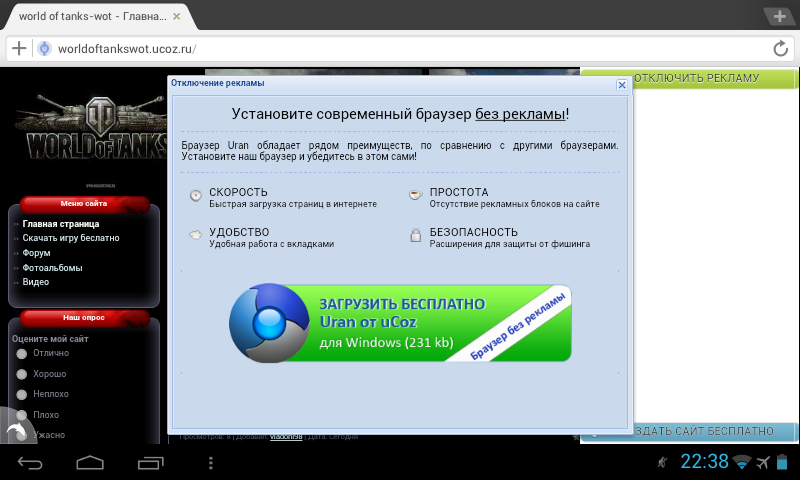Open the 'Видео' menu item
Viewport: 800px width, 480px height.
36,282
